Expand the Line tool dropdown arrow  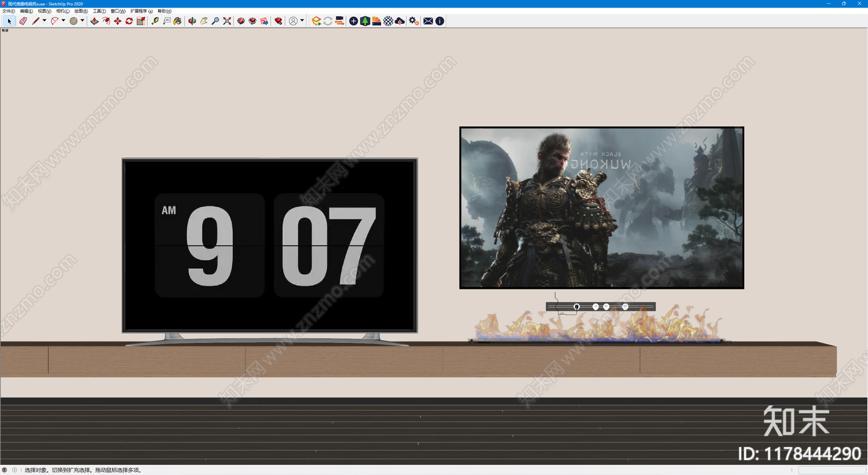[44, 21]
